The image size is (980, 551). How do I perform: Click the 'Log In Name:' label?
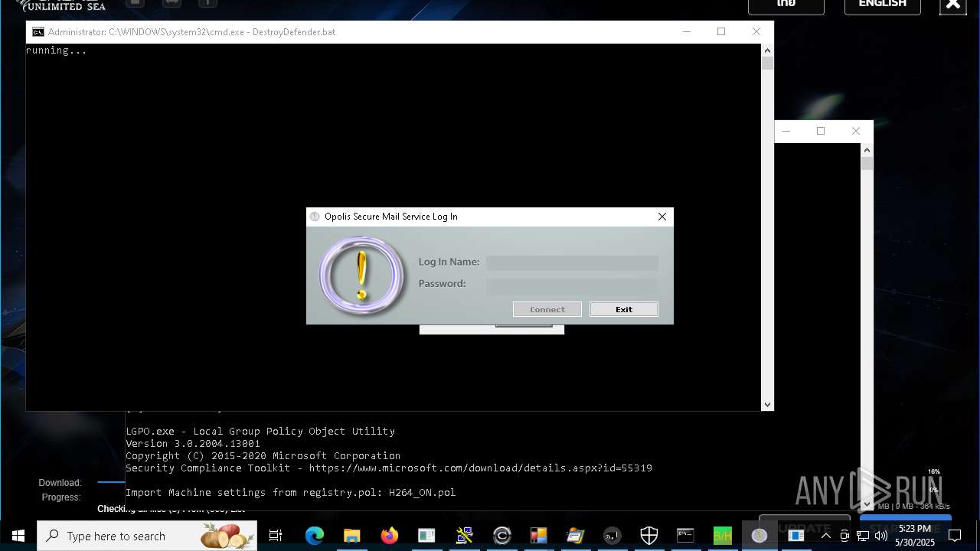(449, 262)
